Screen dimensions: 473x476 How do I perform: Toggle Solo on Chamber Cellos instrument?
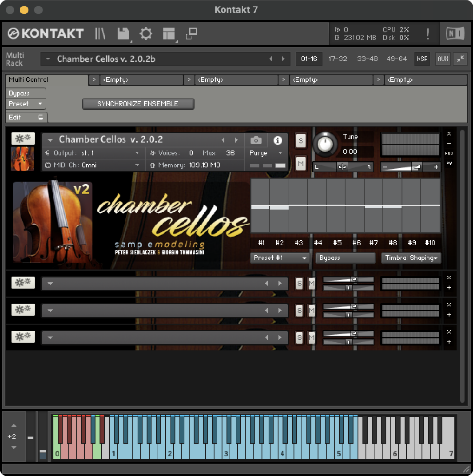coord(300,140)
